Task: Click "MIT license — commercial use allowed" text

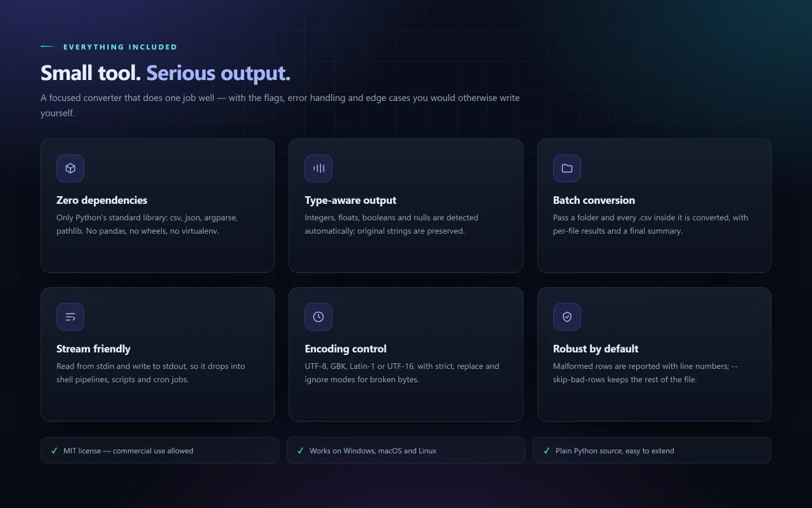Action: pyautogui.click(x=128, y=451)
